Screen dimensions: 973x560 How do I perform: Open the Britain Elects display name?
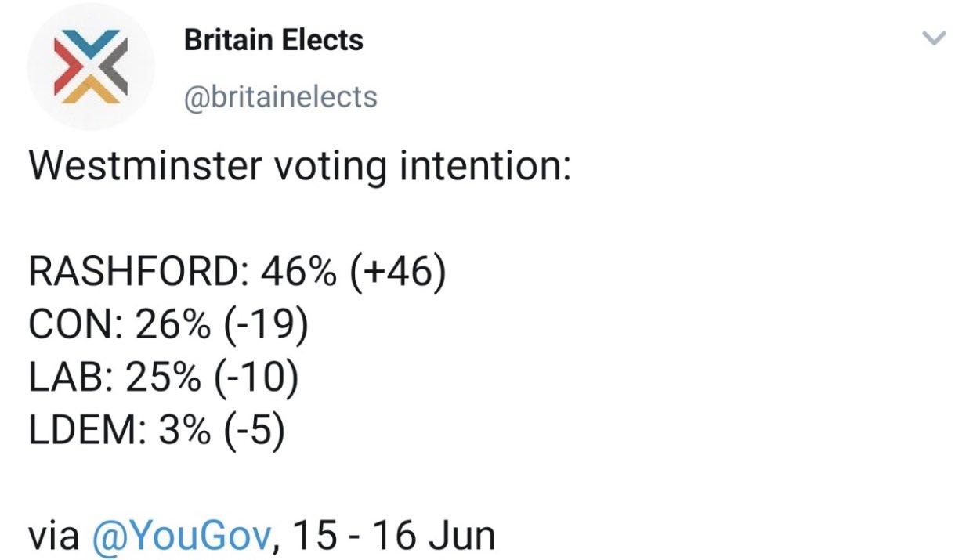(273, 40)
